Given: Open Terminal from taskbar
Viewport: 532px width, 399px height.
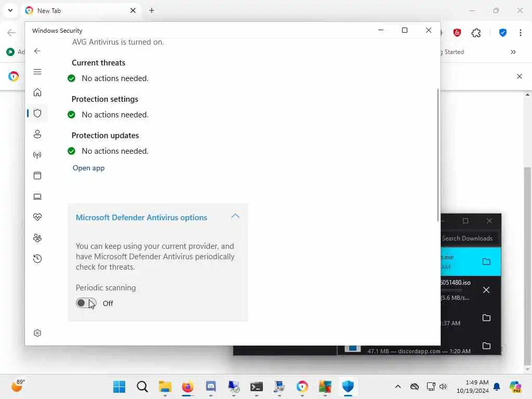Looking at the screenshot, I should click(x=257, y=387).
